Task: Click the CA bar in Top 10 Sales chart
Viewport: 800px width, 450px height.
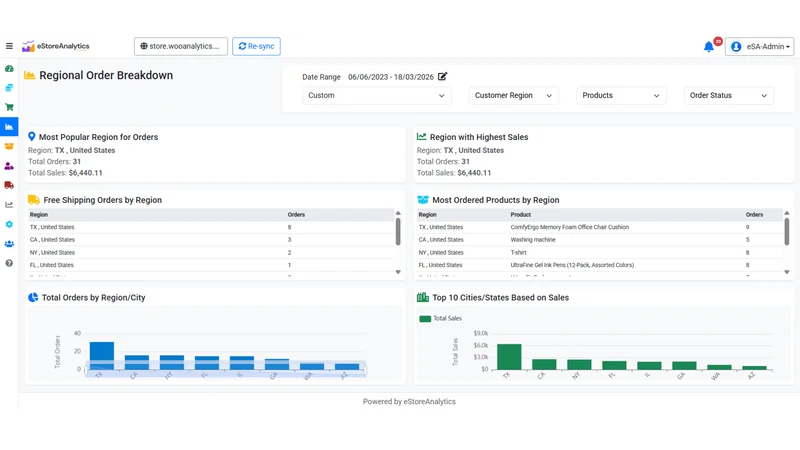Action: [x=544, y=364]
